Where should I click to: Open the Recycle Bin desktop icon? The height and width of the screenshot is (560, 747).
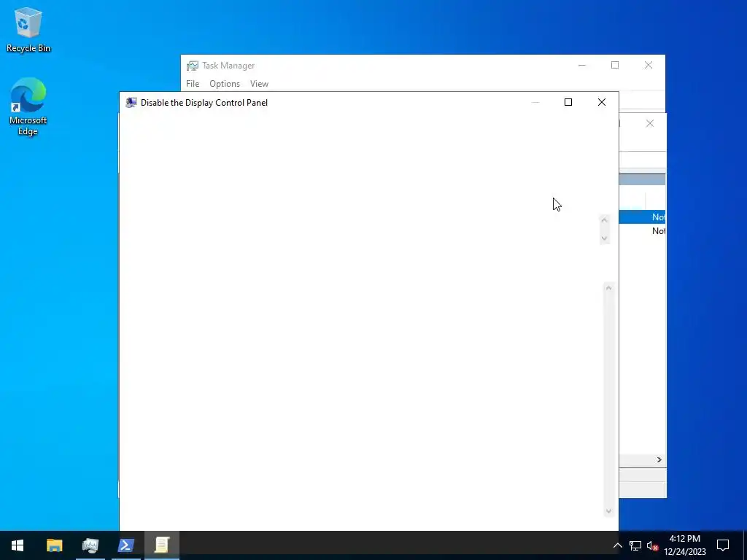click(x=28, y=29)
